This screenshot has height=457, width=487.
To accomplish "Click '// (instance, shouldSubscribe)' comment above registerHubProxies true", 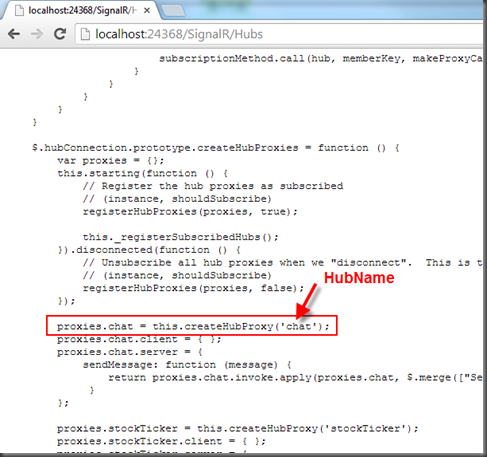I will [177, 199].
